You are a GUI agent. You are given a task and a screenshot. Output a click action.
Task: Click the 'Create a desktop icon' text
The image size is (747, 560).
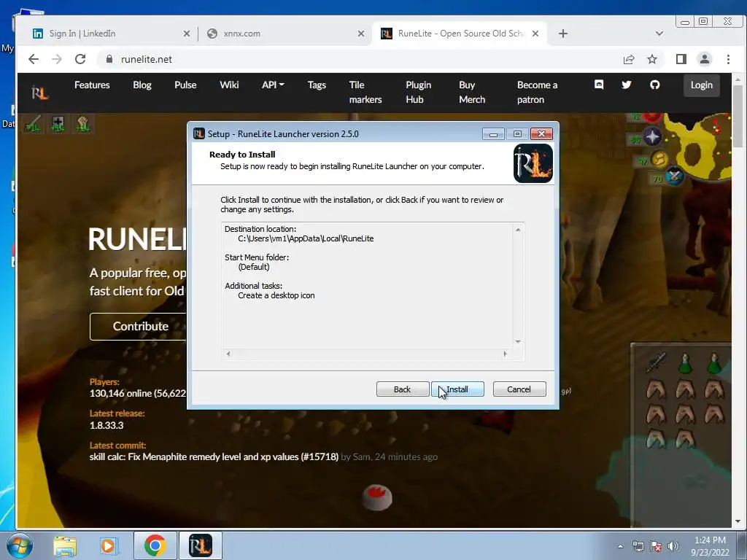pyautogui.click(x=276, y=296)
